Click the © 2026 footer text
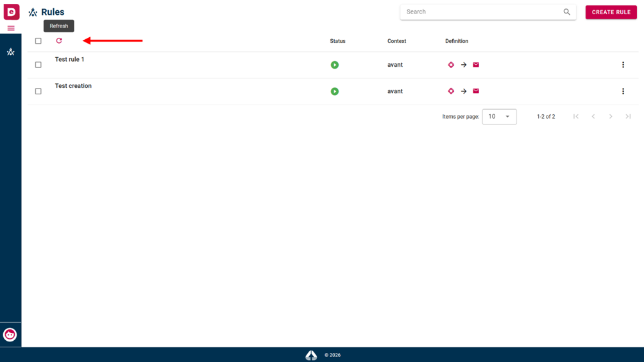The height and width of the screenshot is (362, 644). coord(333,356)
